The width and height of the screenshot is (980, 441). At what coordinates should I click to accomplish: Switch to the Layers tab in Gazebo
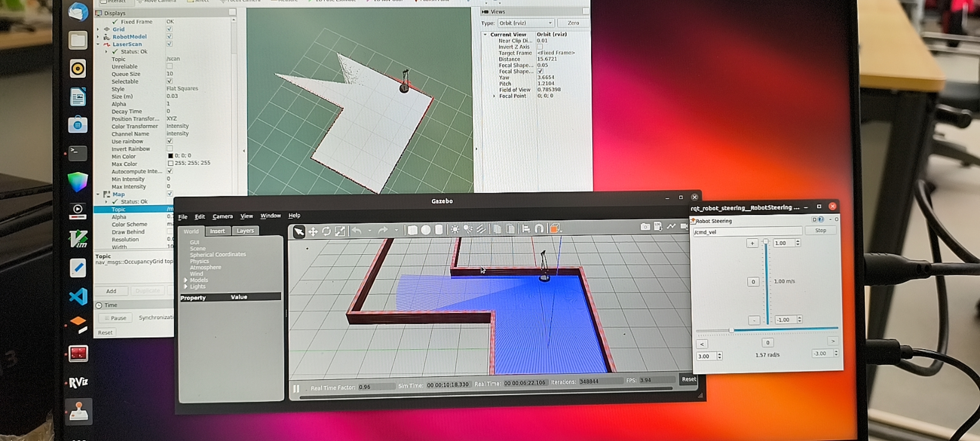click(245, 231)
